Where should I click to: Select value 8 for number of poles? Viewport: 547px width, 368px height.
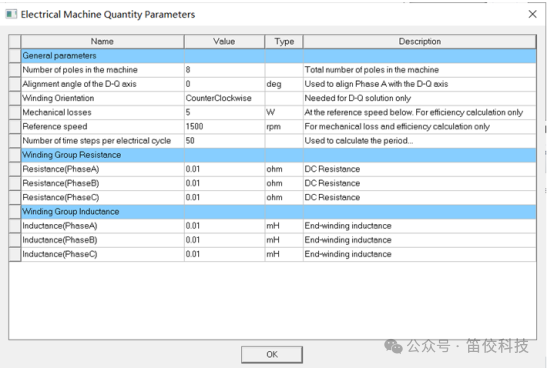point(224,70)
